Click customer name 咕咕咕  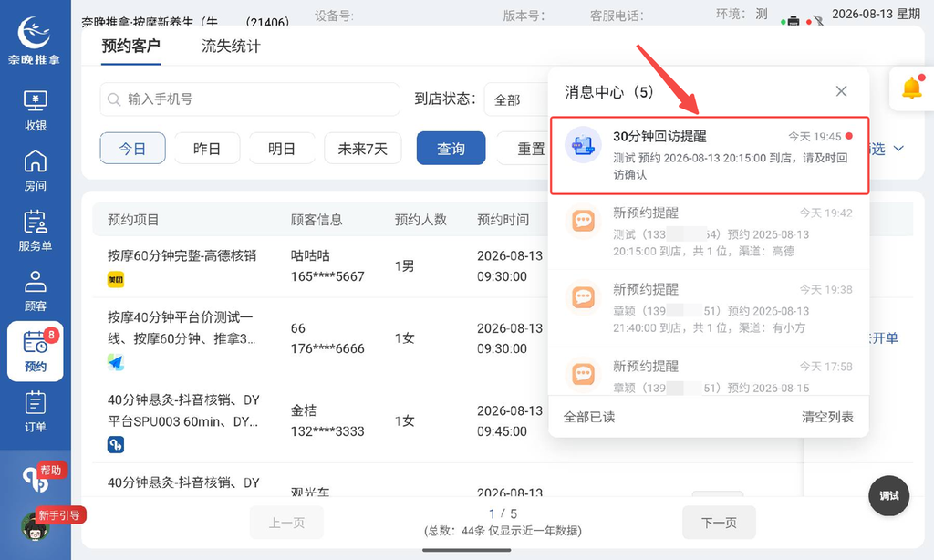click(x=310, y=255)
